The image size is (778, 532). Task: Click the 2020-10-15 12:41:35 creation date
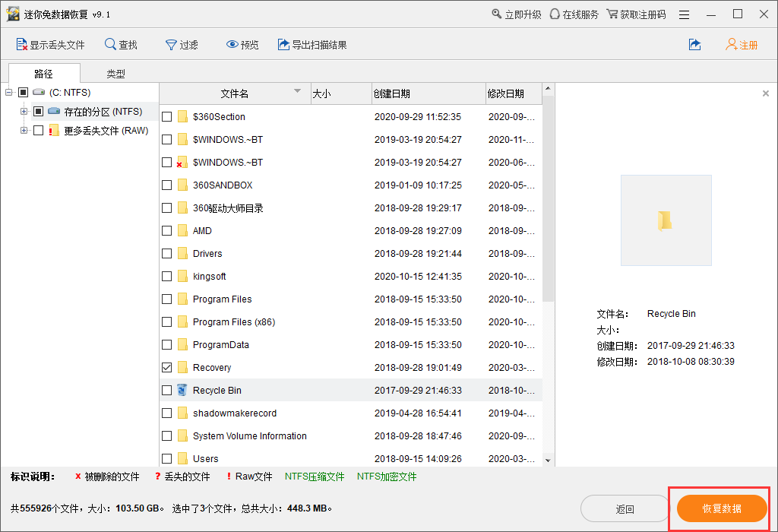pos(418,277)
